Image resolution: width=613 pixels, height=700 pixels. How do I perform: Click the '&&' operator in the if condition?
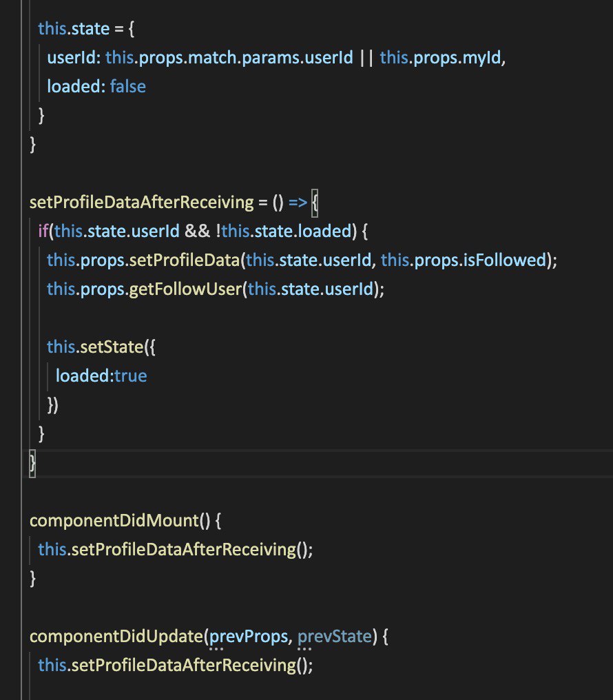pos(195,231)
